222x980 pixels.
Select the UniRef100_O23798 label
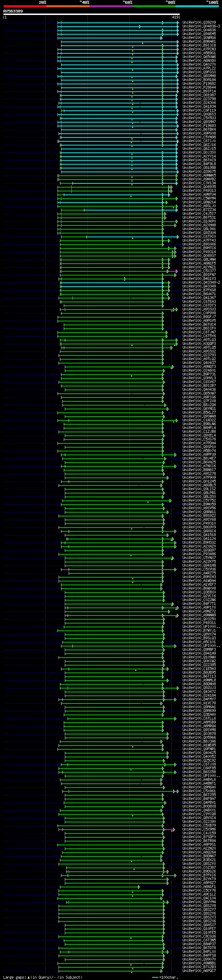click(x=199, y=99)
